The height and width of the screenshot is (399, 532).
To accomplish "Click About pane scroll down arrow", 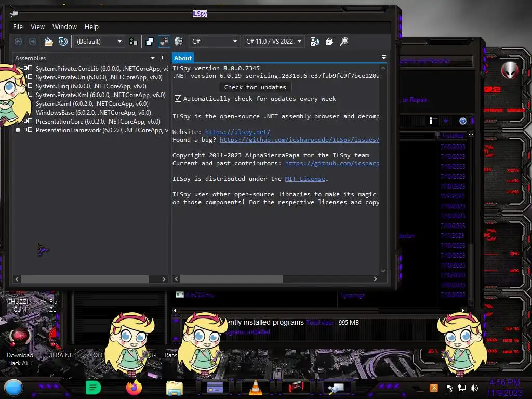I will tap(383, 271).
